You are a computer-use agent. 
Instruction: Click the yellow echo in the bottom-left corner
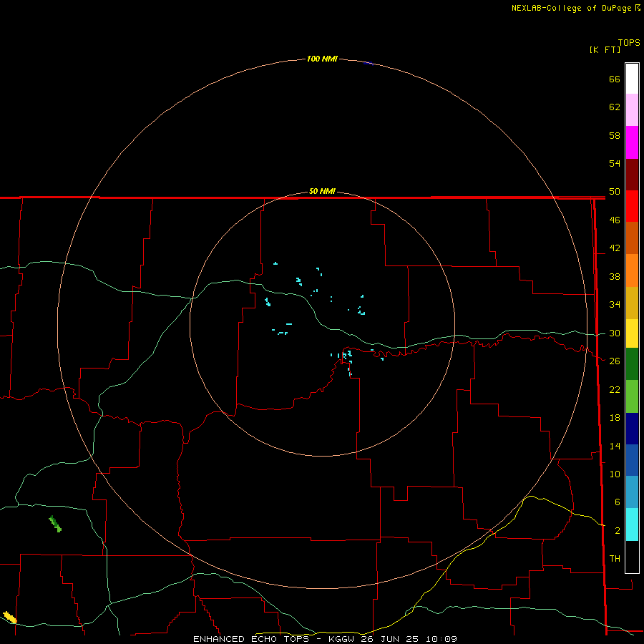10,618
